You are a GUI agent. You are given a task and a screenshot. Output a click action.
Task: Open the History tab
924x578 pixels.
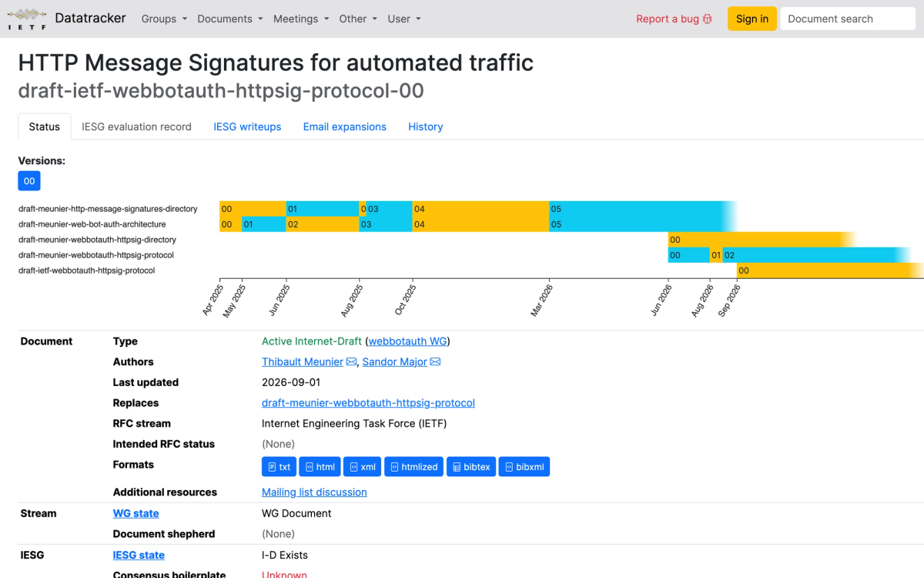click(426, 126)
